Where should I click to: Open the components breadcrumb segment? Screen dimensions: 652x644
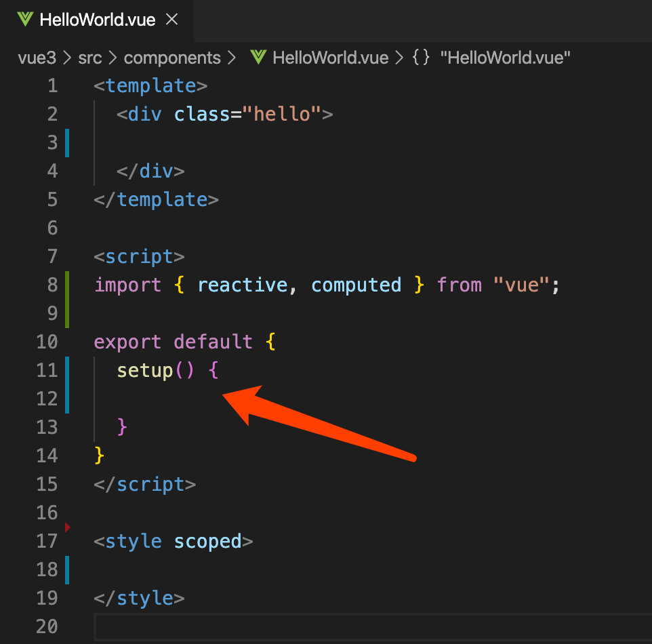[x=172, y=58]
